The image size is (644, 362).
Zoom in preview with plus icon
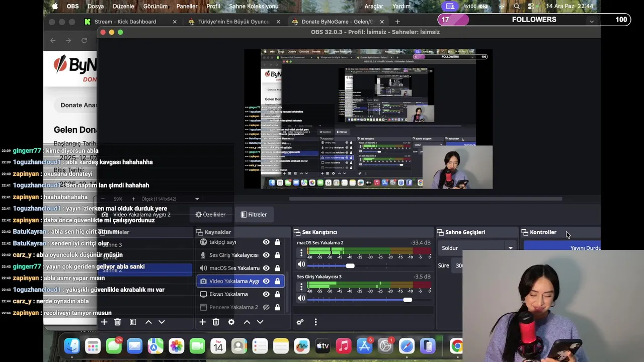point(133,199)
